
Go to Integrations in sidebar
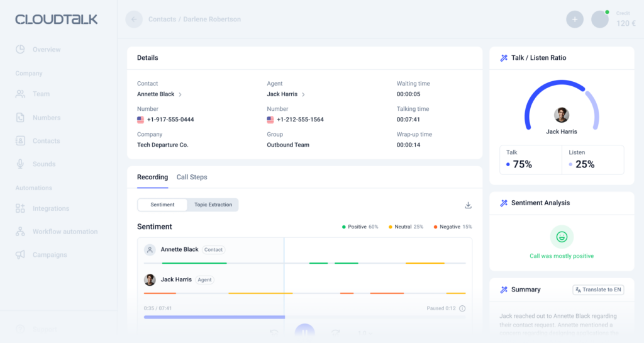click(x=50, y=208)
